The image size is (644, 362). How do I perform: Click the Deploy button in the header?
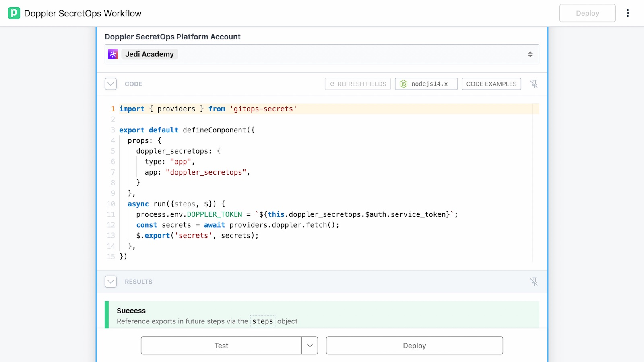click(x=588, y=13)
